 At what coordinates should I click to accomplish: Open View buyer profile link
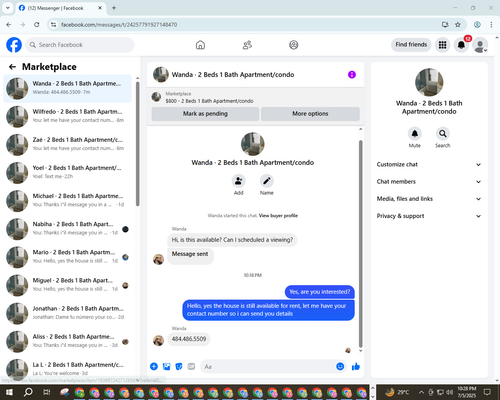(x=278, y=216)
